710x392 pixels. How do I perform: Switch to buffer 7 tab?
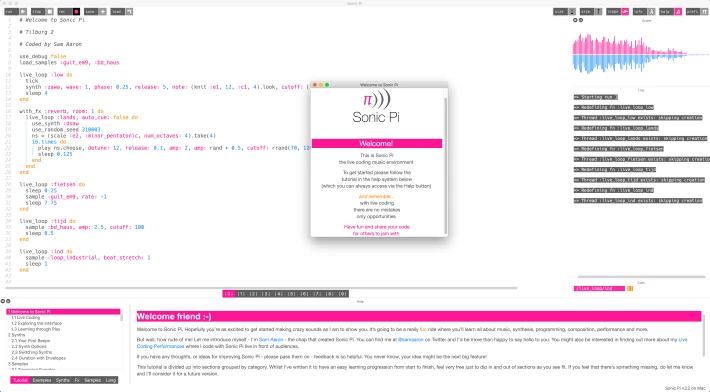tap(317, 294)
